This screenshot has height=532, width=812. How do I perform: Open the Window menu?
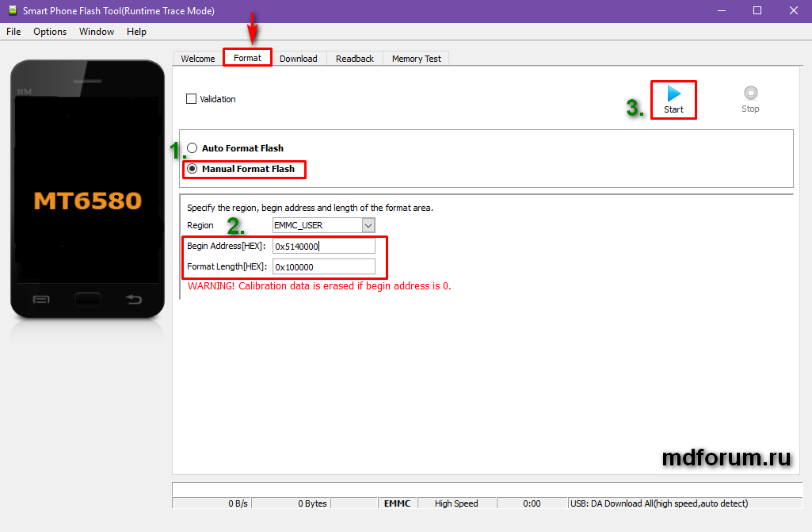tap(97, 32)
